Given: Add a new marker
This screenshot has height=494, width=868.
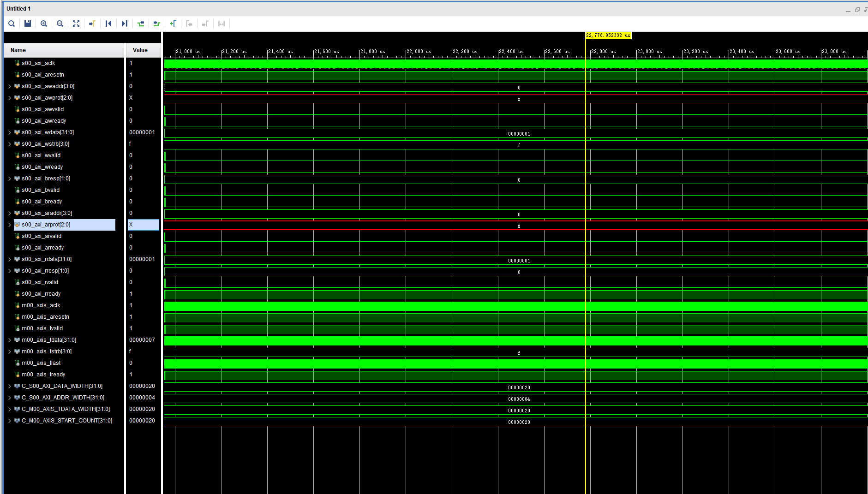Looking at the screenshot, I should click(173, 24).
